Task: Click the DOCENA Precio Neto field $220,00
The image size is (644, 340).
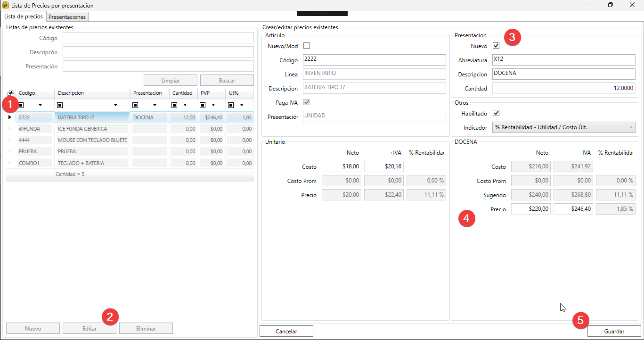Action: (531, 209)
